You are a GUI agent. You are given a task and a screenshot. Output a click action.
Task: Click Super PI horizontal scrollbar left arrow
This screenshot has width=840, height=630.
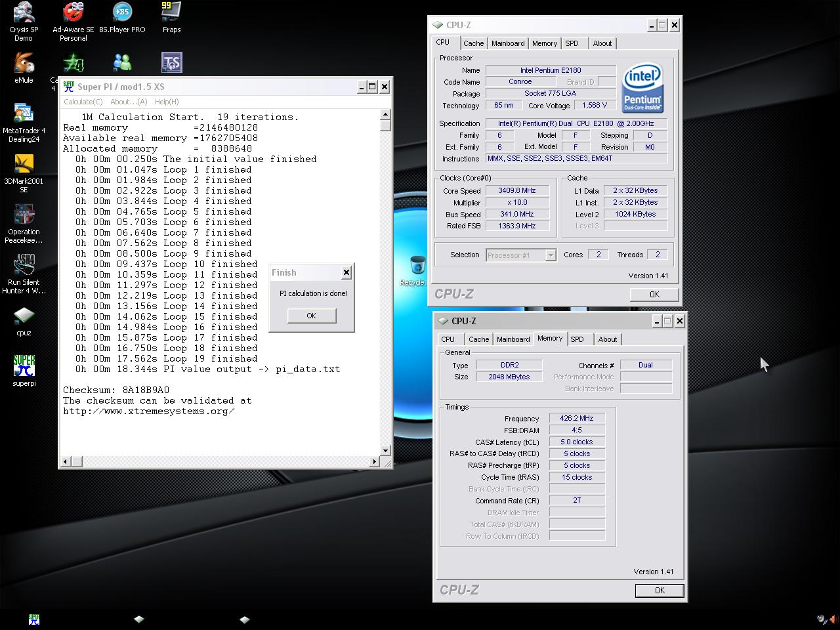point(65,461)
